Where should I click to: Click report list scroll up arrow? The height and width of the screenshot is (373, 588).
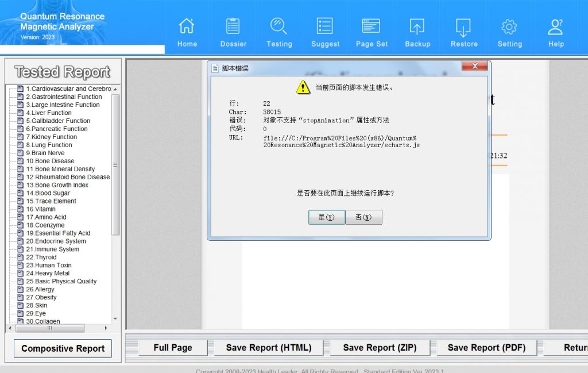pyautogui.click(x=115, y=89)
